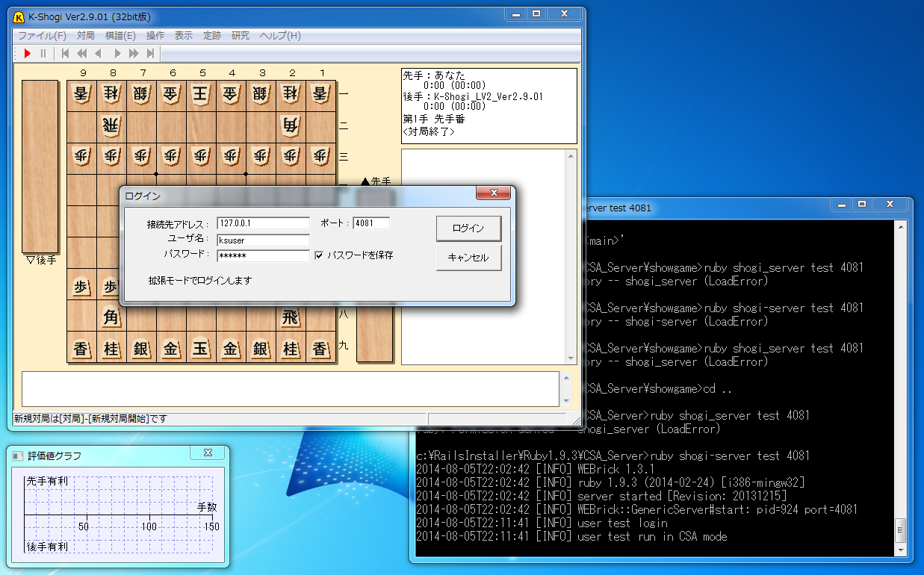
Task: Jump to first move icon
Action: [x=66, y=53]
